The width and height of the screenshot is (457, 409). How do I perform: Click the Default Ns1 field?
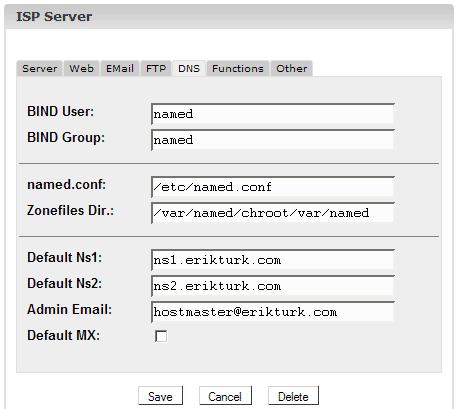pyautogui.click(x=273, y=260)
